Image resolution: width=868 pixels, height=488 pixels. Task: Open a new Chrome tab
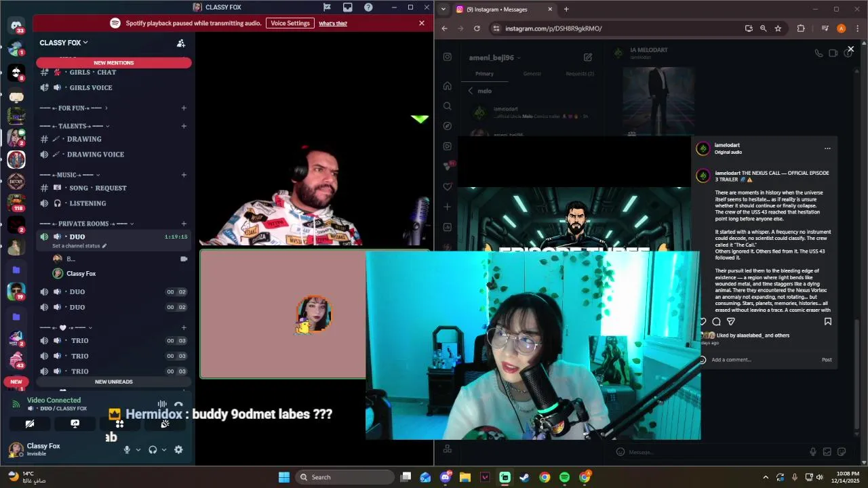click(566, 9)
